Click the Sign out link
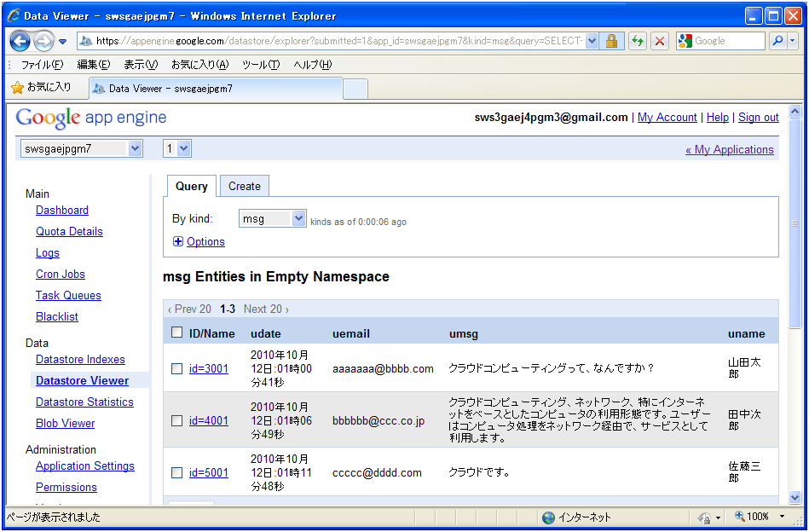Image resolution: width=809 pixels, height=532 pixels. [x=759, y=117]
